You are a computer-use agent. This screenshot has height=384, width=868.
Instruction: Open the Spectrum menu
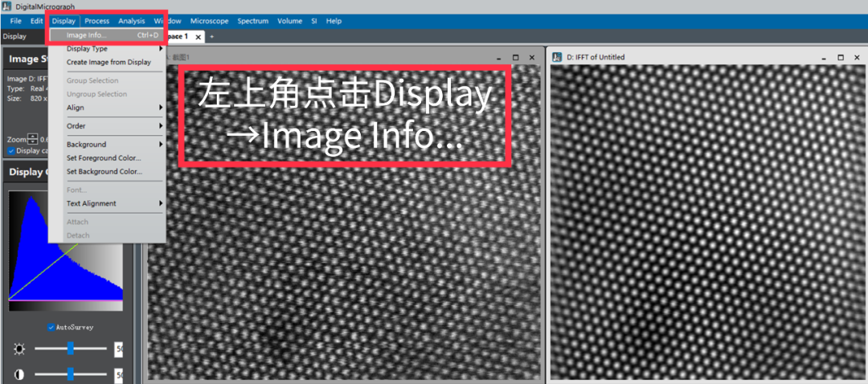pyautogui.click(x=253, y=21)
